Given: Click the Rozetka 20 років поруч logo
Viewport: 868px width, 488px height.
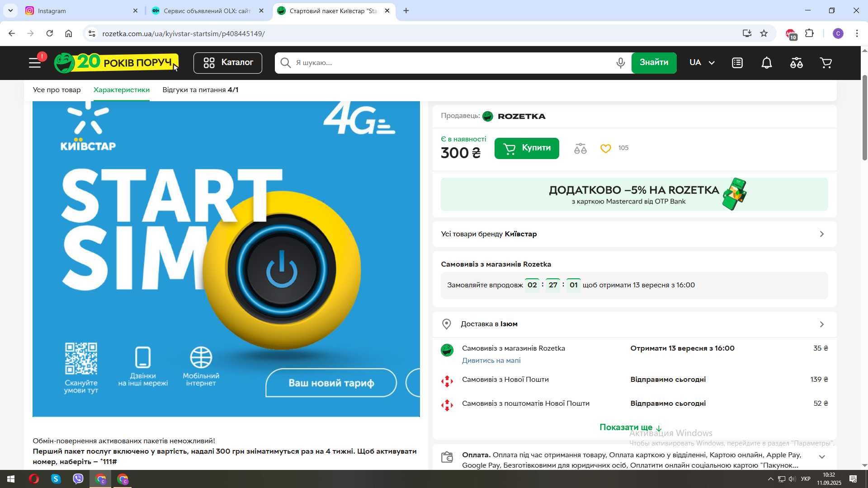Looking at the screenshot, I should 117,63.
